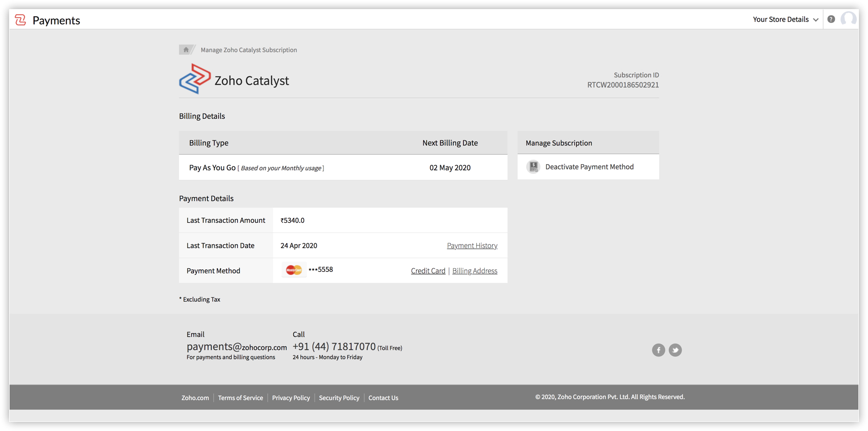The width and height of the screenshot is (868, 431).
Task: Click the Pay As You Go billing type
Action: [x=212, y=168]
